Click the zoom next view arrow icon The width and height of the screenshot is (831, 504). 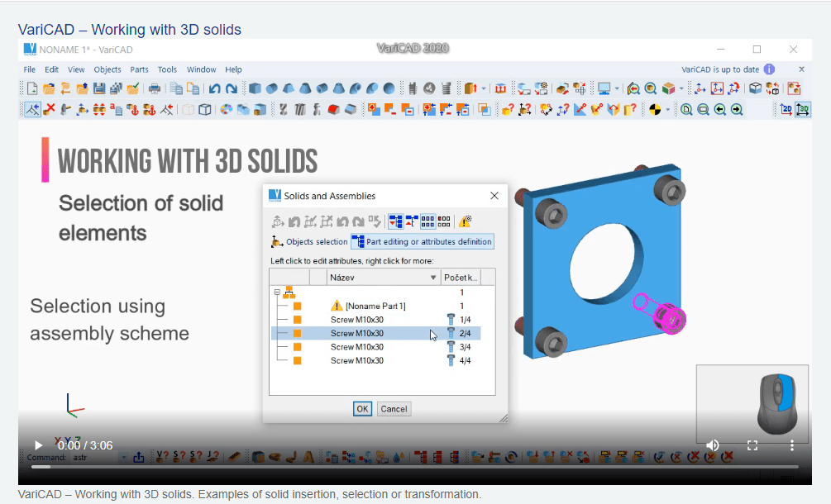(737, 110)
